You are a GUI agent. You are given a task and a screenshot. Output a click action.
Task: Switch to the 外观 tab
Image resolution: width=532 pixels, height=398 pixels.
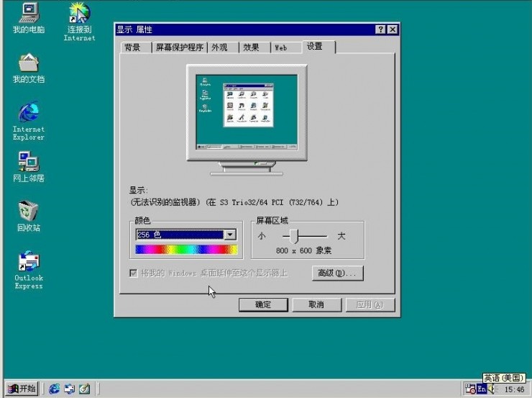click(219, 48)
